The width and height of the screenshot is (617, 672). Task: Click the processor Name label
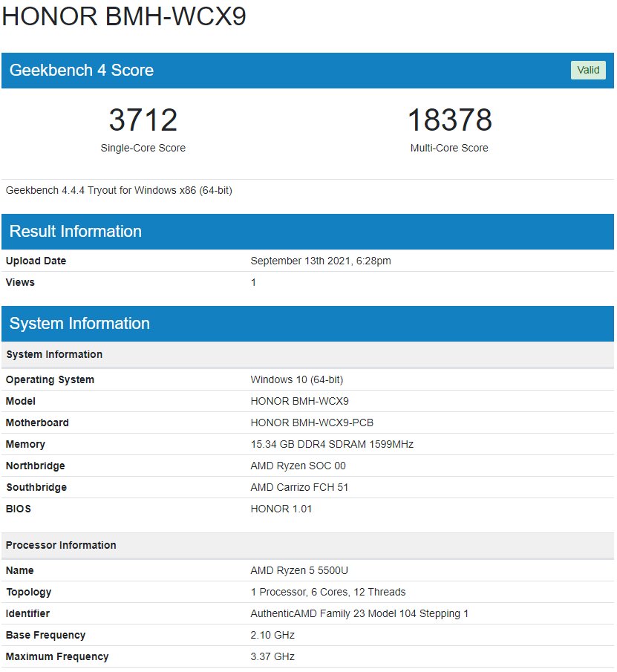[x=20, y=570]
